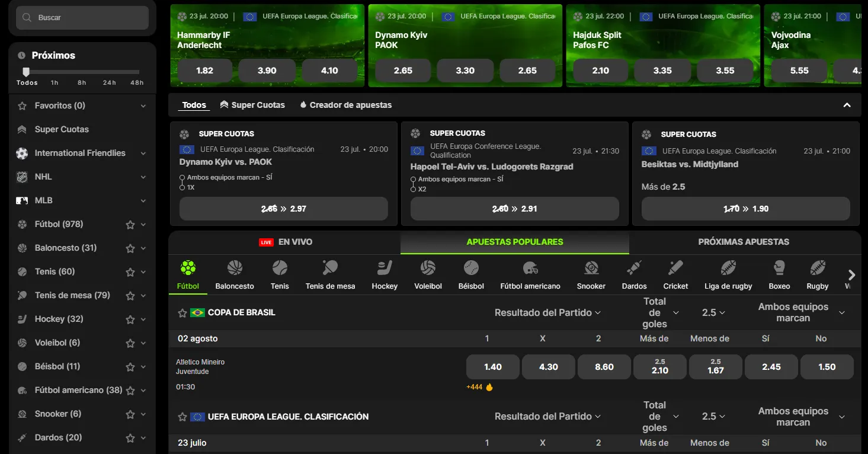The width and height of the screenshot is (868, 454).
Task: Select Super Cuotas filter tab
Action: coord(252,105)
